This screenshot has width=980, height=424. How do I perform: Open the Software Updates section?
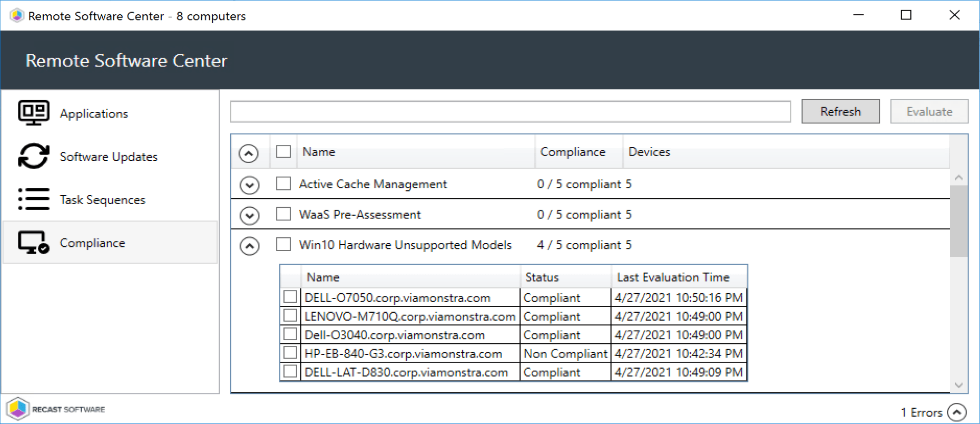click(x=109, y=157)
